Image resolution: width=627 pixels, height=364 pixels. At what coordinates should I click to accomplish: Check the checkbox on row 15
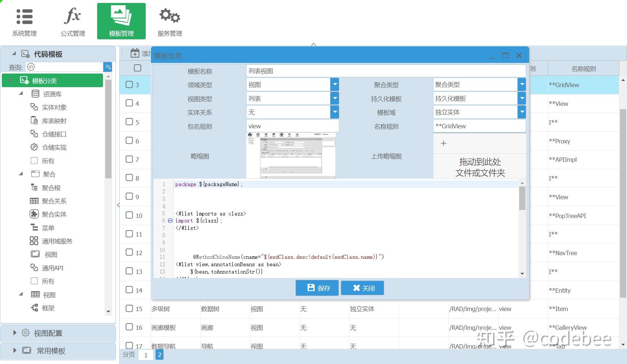point(129,309)
